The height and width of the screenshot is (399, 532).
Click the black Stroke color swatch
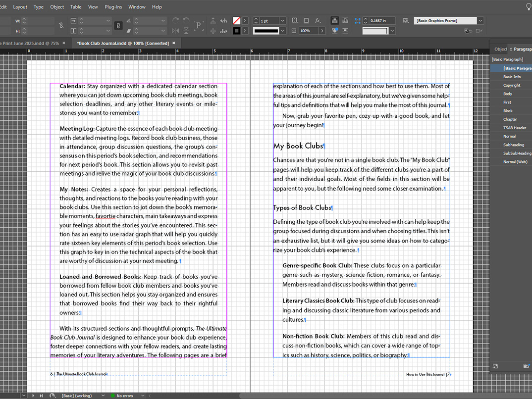click(236, 31)
